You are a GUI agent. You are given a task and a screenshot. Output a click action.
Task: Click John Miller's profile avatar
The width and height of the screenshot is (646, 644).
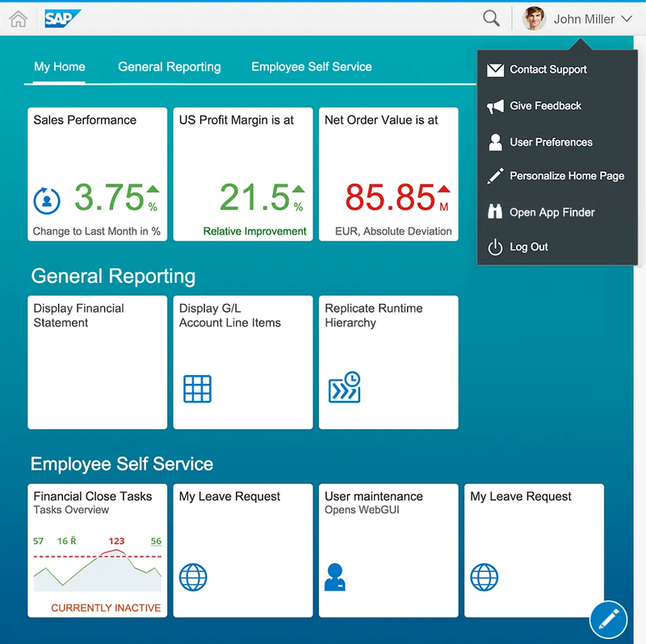tap(534, 19)
